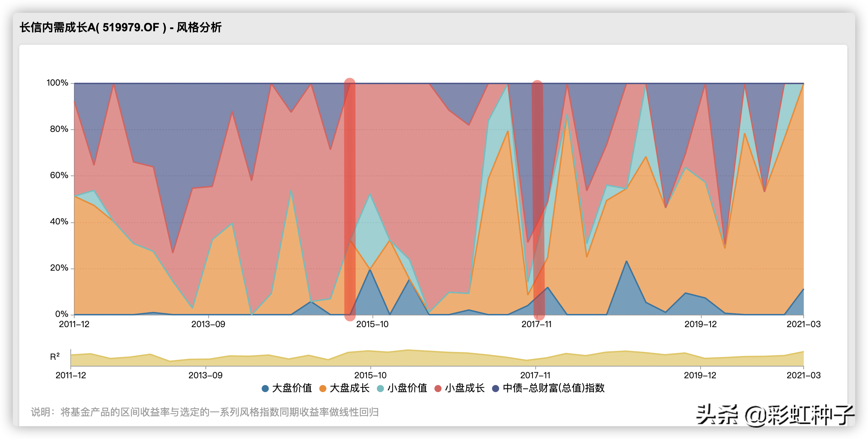This screenshot has width=868, height=439.
Task: Click the 长信内需成长A 风格分析 title
Action: (x=120, y=27)
